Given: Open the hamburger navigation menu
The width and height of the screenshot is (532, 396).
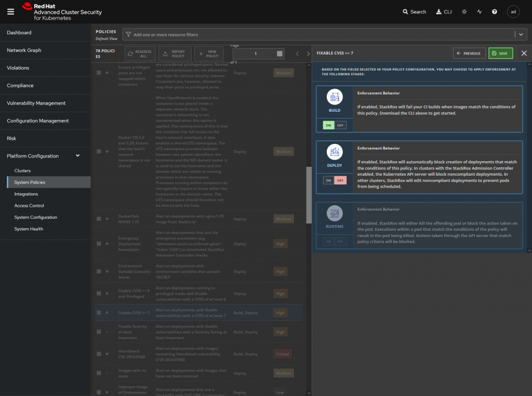Looking at the screenshot, I should [x=10, y=12].
